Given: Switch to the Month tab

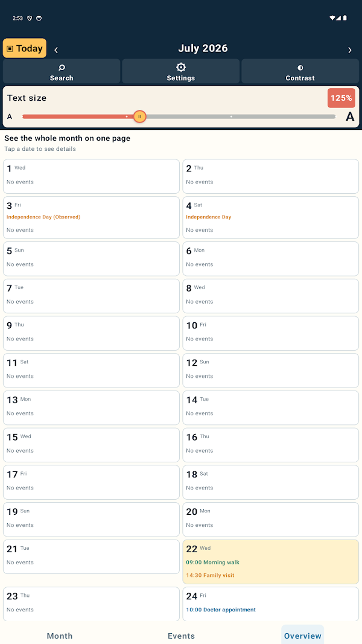Looking at the screenshot, I should coord(60,636).
